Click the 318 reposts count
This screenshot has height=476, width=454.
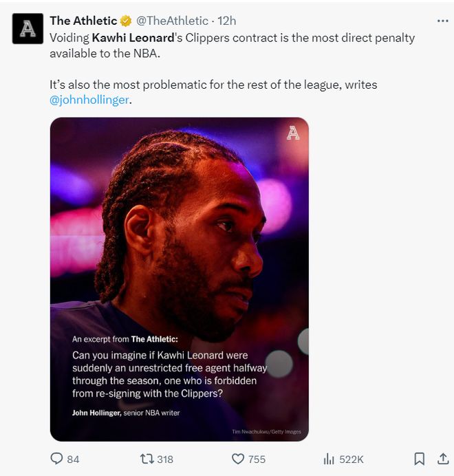[x=164, y=459]
